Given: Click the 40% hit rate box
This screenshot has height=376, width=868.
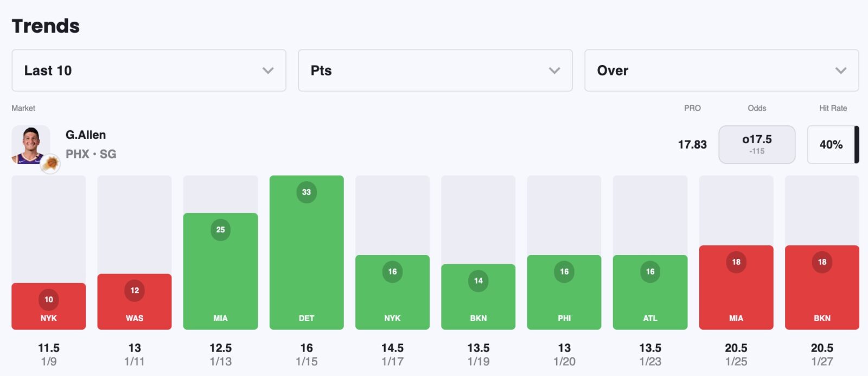Looking at the screenshot, I should tap(831, 144).
